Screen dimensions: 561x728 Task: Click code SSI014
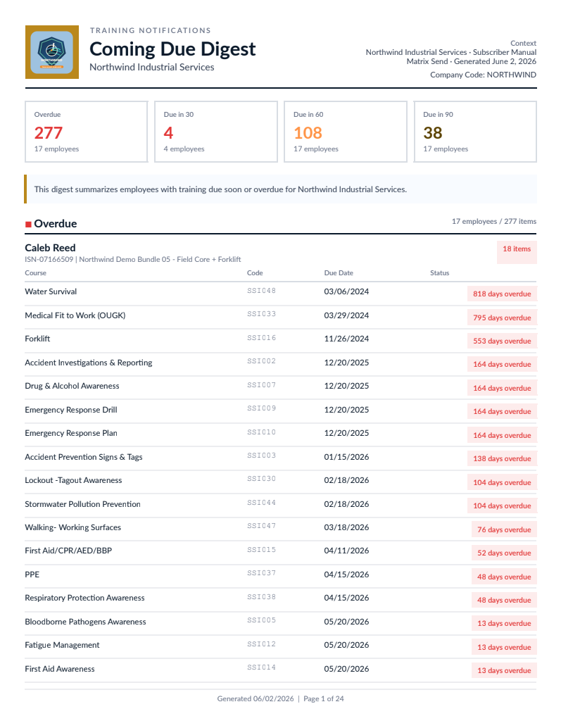[x=261, y=667]
